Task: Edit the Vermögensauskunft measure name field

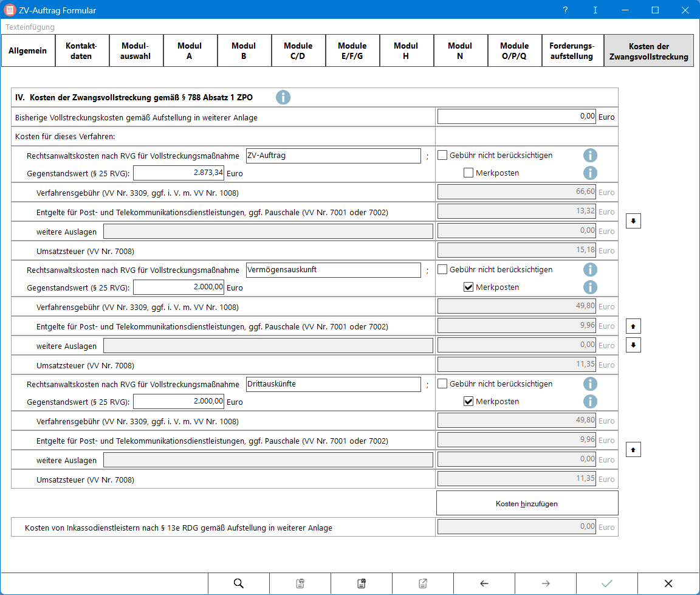Action: (333, 270)
